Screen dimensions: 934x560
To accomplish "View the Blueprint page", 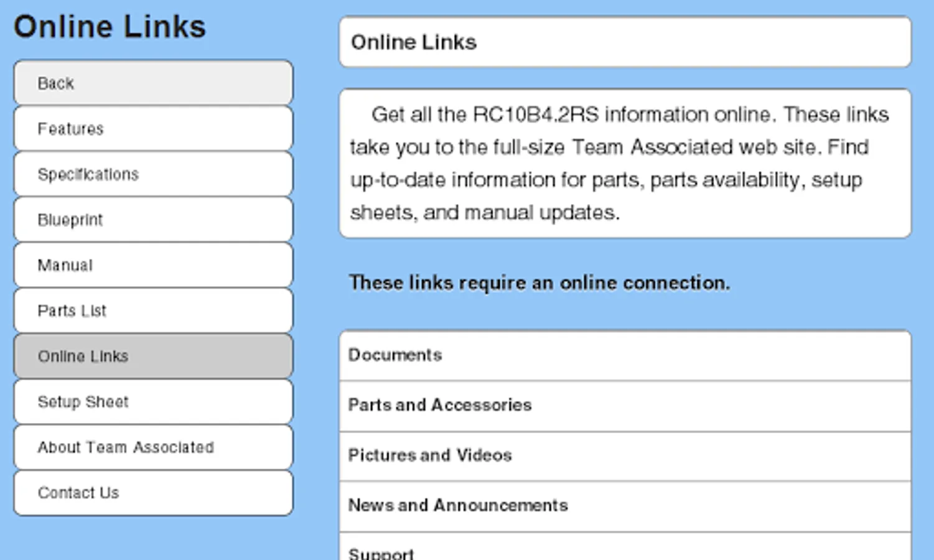I will click(x=153, y=219).
